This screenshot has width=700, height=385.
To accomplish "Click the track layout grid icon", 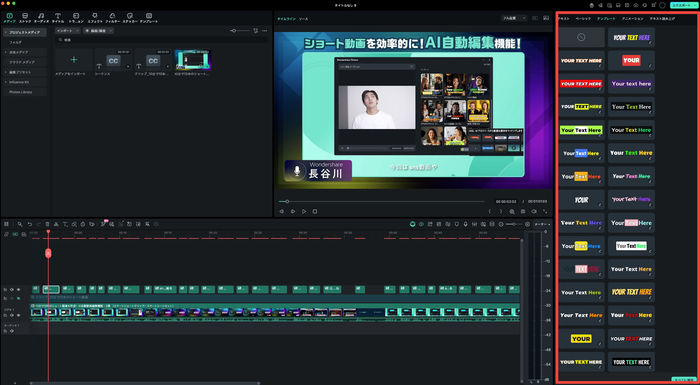I will 6,224.
